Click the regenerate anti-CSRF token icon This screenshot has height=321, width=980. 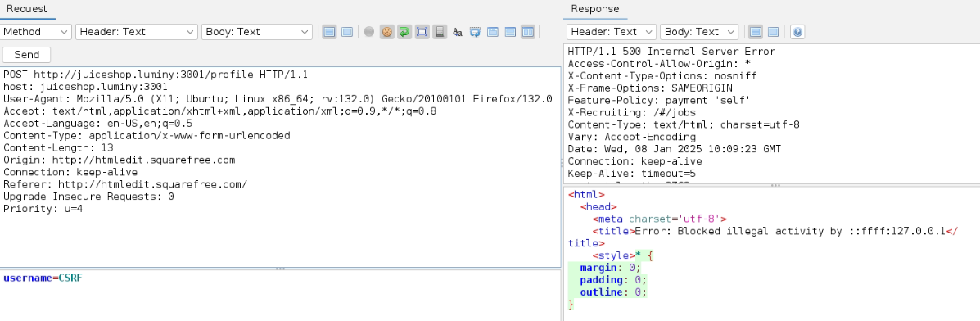[x=475, y=32]
